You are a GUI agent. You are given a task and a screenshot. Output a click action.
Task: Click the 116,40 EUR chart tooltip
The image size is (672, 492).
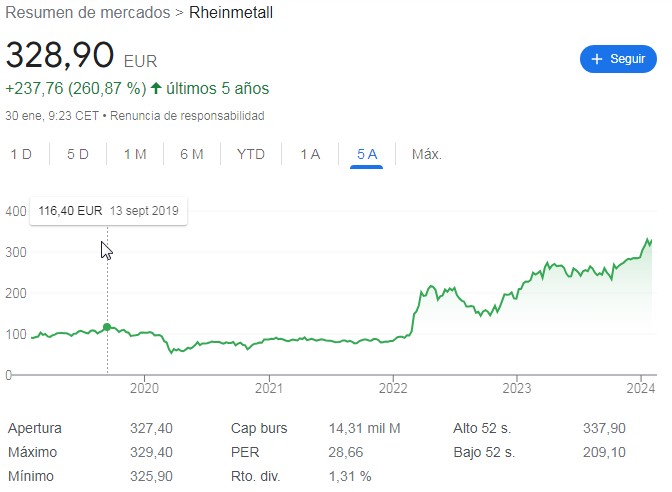pyautogui.click(x=108, y=211)
